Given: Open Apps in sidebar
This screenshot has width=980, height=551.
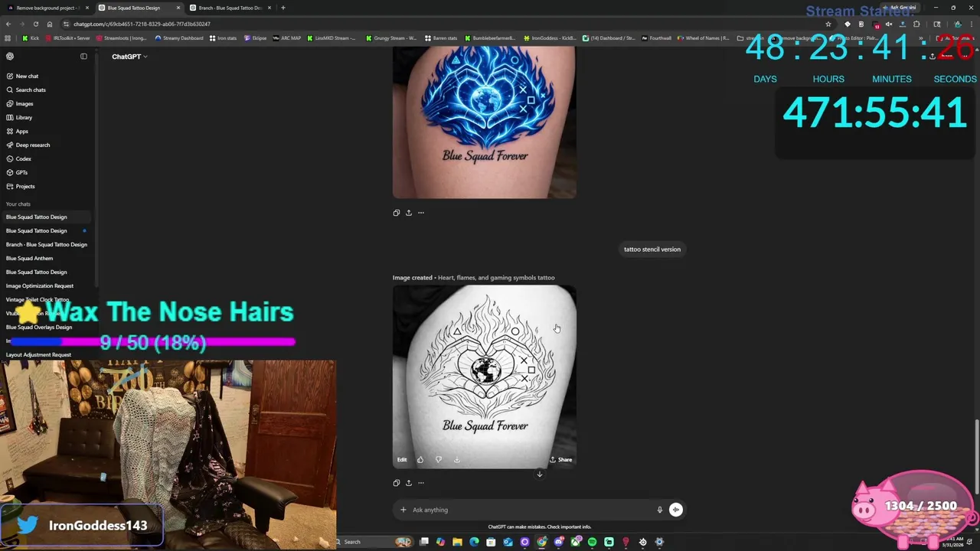Looking at the screenshot, I should (x=46, y=131).
